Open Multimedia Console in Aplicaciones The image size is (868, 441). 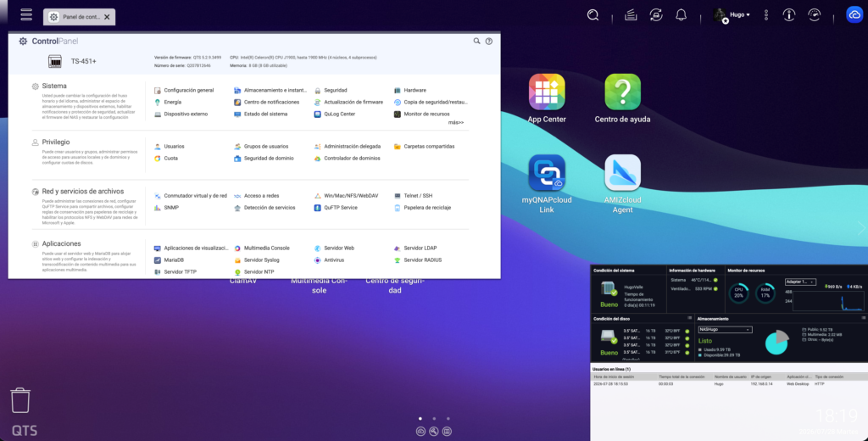[262, 248]
